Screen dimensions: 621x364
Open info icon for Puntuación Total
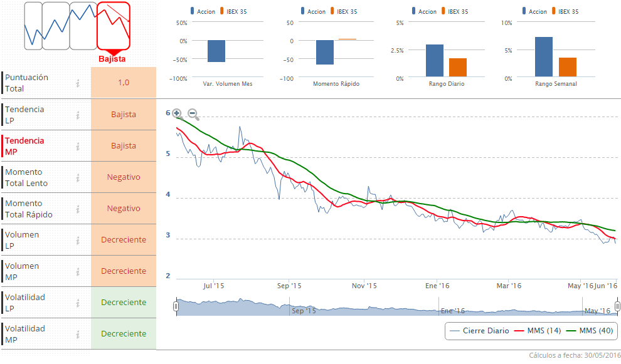78,83
